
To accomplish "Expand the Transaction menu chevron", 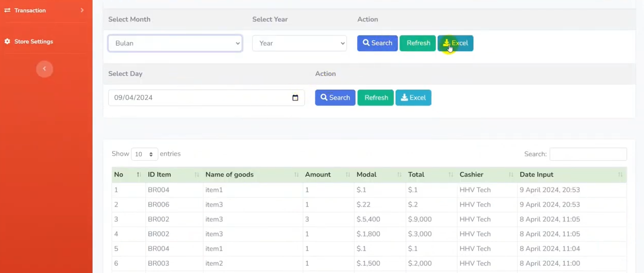I will pyautogui.click(x=82, y=10).
